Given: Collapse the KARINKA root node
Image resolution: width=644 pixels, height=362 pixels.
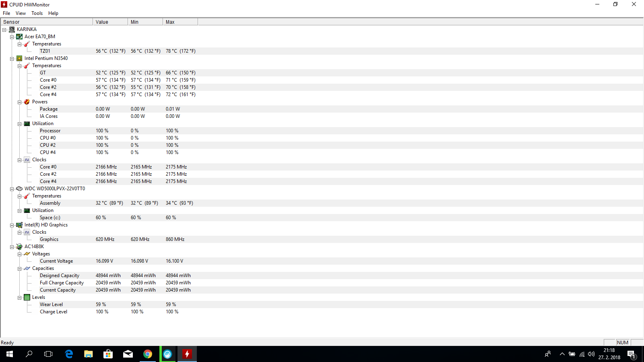Looking at the screenshot, I should click(4, 30).
